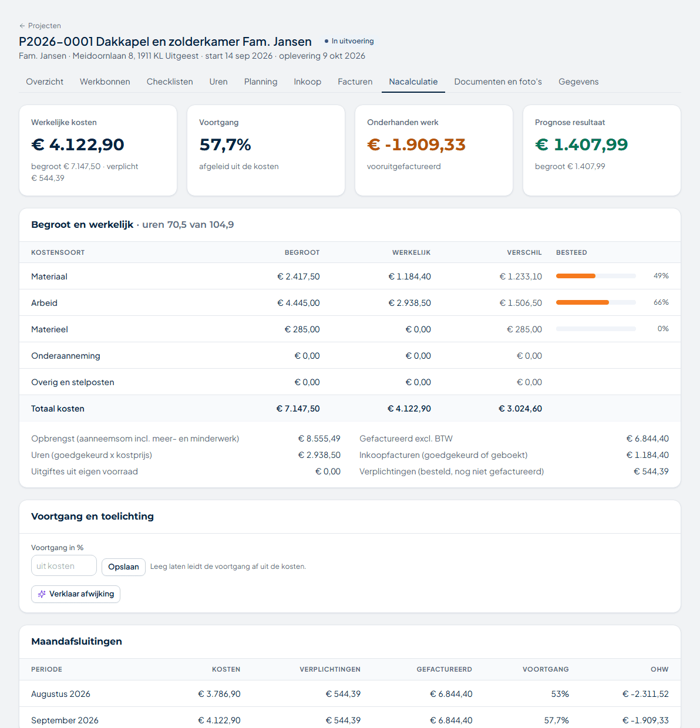The height and width of the screenshot is (728, 700).
Task: Click the back arrow next to Projecten
Action: click(x=22, y=26)
